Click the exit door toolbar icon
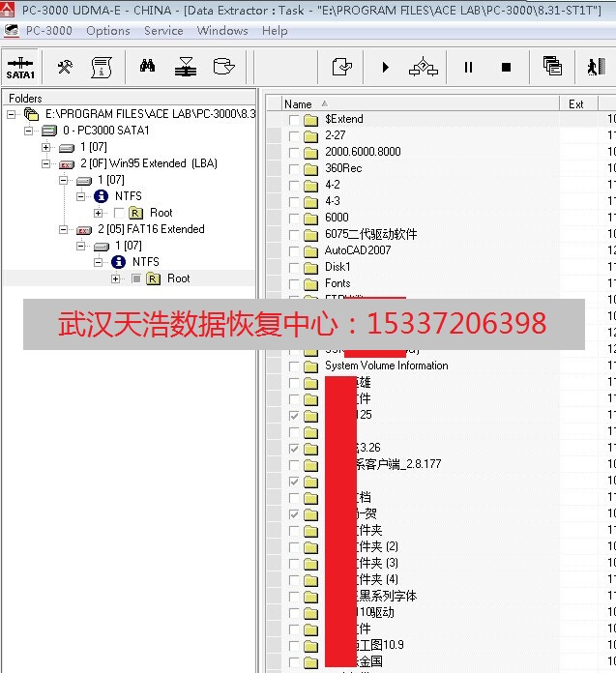This screenshot has height=673, width=616. pyautogui.click(x=594, y=67)
